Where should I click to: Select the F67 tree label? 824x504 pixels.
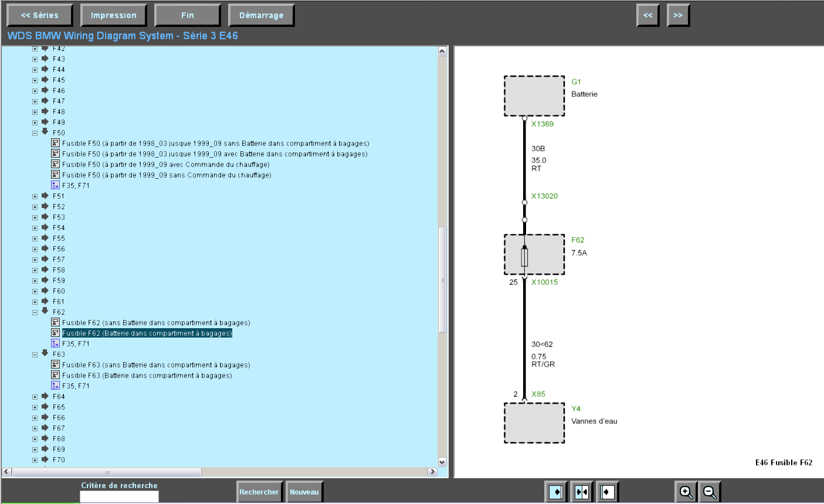coord(59,428)
